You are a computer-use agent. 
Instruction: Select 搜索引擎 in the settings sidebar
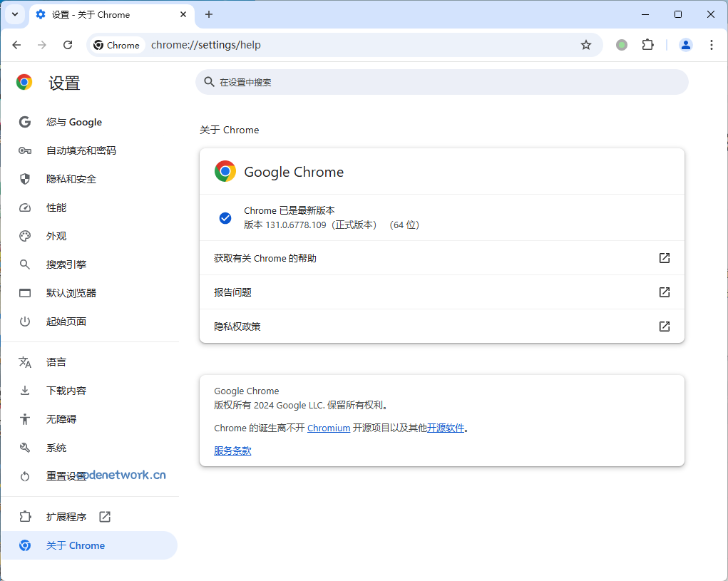point(69,264)
